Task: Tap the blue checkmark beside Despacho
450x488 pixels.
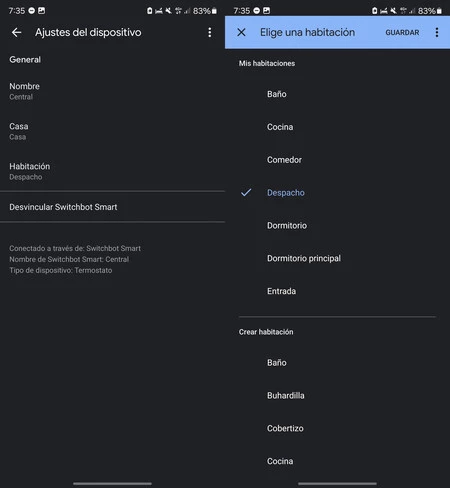Action: pyautogui.click(x=246, y=192)
